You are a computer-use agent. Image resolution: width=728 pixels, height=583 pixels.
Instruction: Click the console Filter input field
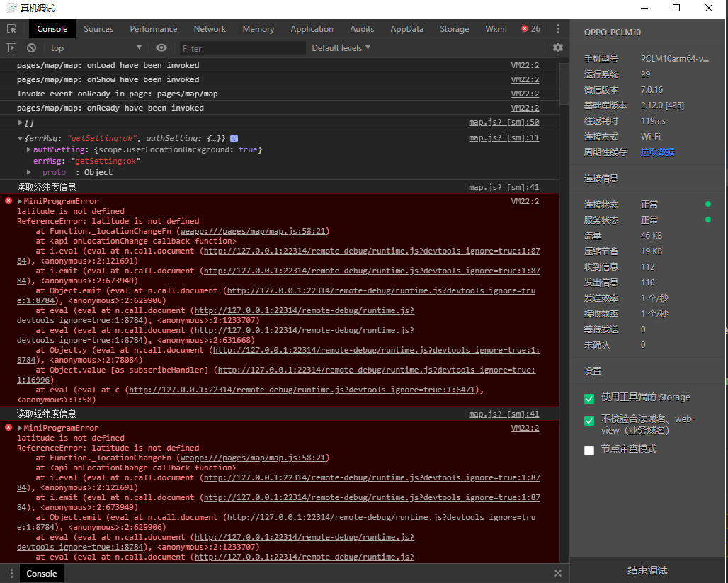242,48
